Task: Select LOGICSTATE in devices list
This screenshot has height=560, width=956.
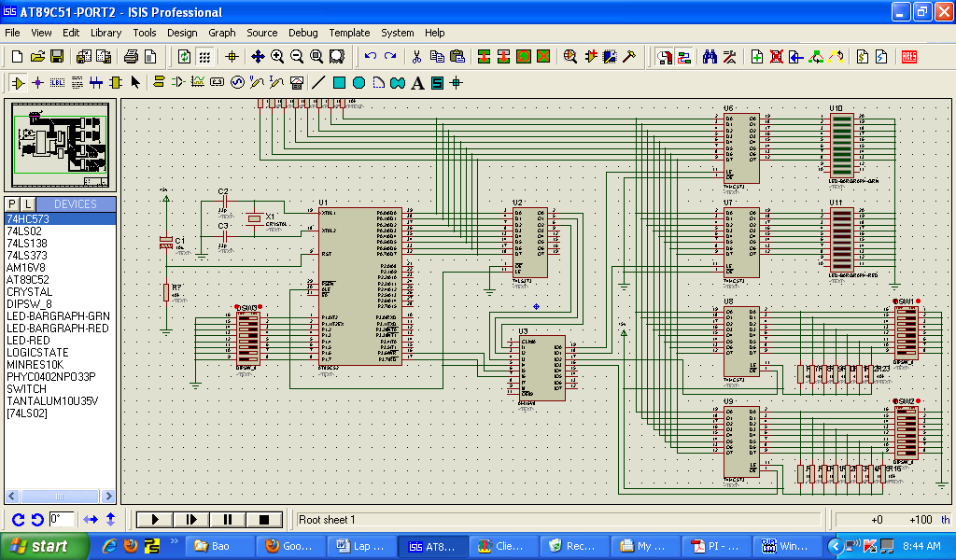Action: pyautogui.click(x=61, y=353)
